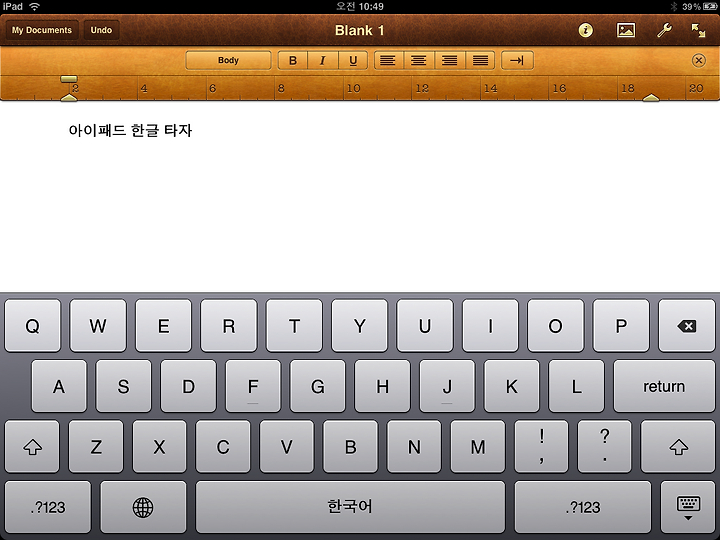This screenshot has width=720, height=540.
Task: Tap the N key
Action: [414, 446]
